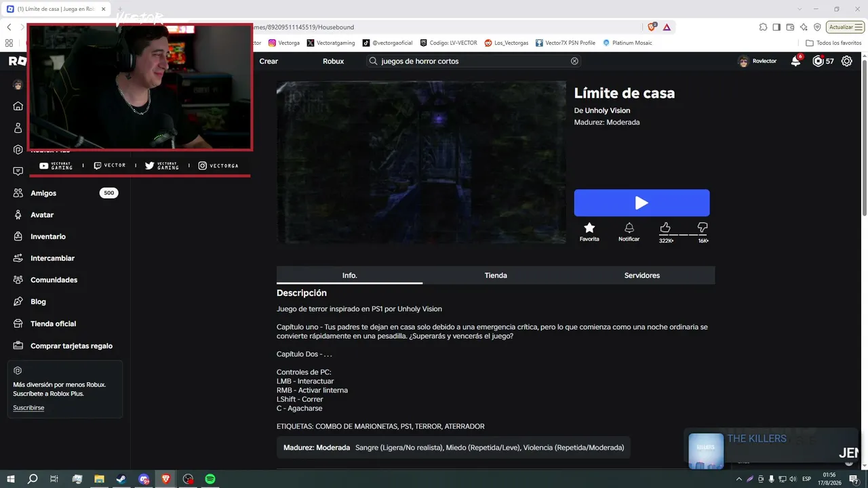The height and width of the screenshot is (488, 868).
Task: Switch to the Tienda tab
Action: (x=496, y=275)
